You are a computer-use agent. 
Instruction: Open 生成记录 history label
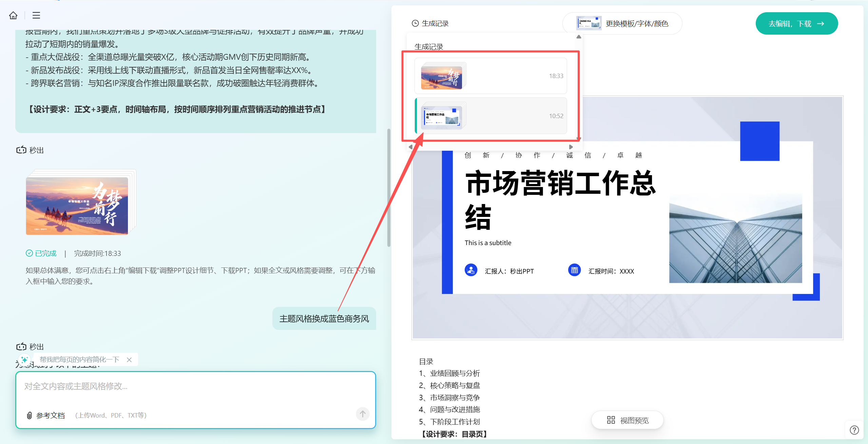coord(435,23)
